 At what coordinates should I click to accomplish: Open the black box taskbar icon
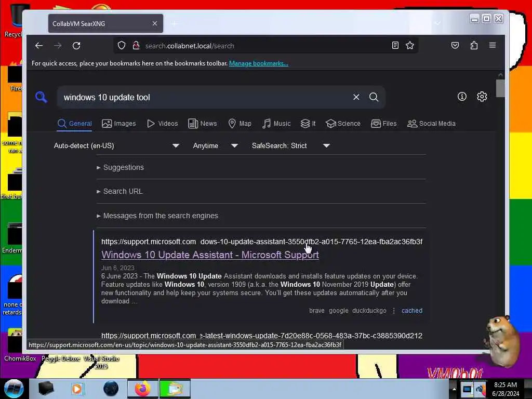[46, 389]
